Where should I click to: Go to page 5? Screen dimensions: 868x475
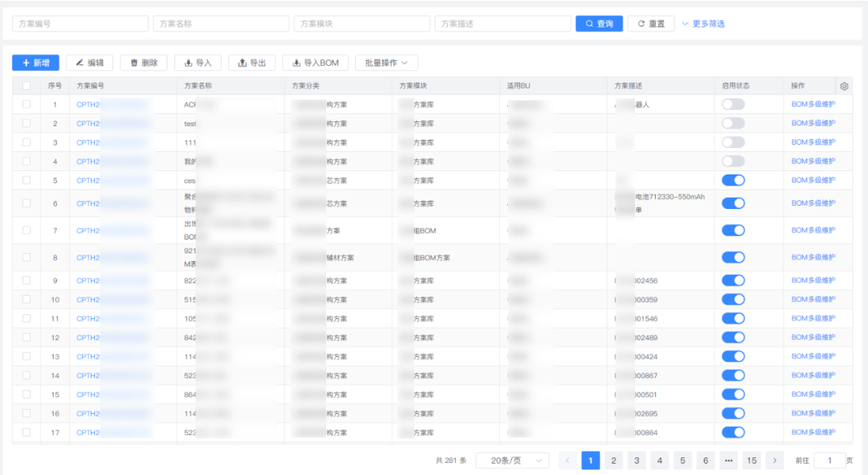click(x=682, y=461)
